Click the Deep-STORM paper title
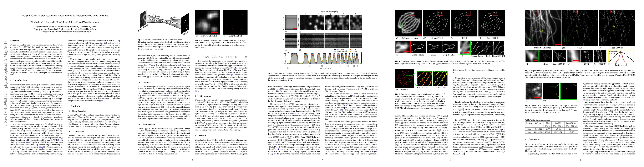 coord(65,16)
